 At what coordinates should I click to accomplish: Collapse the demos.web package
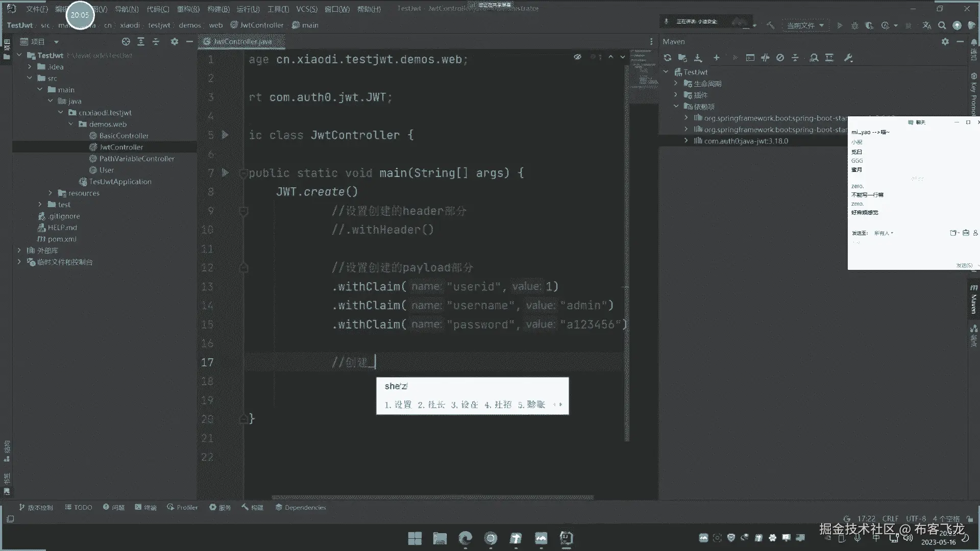click(x=71, y=124)
